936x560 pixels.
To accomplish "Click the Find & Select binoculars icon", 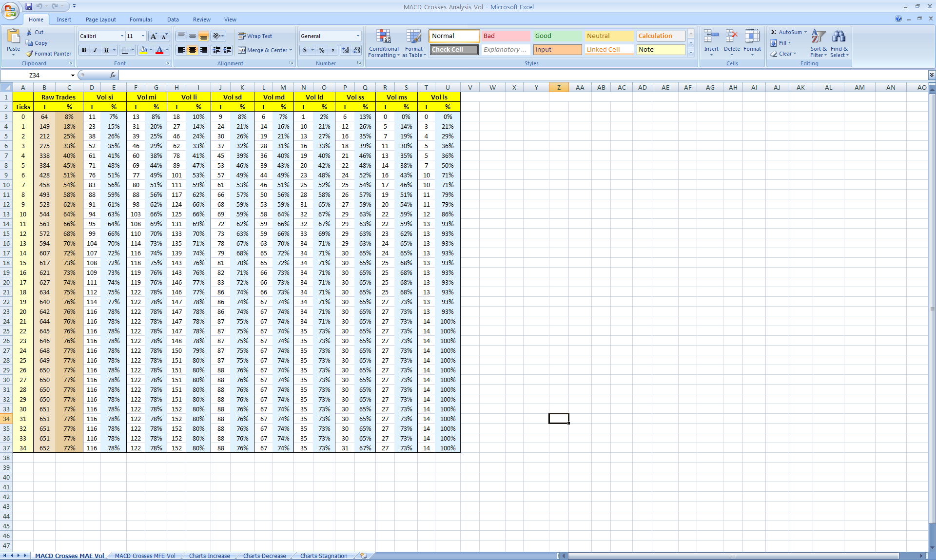I will [838, 37].
